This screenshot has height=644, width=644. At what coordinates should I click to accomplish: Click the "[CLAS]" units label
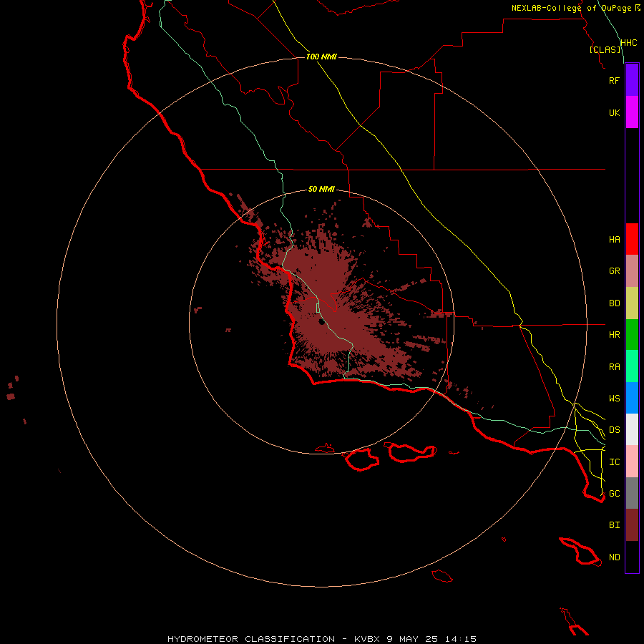point(605,49)
